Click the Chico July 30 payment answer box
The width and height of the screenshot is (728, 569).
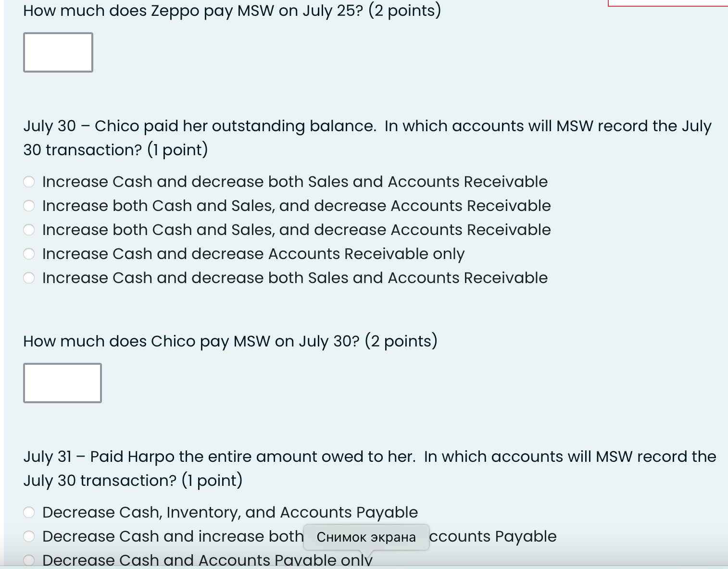[x=62, y=383]
